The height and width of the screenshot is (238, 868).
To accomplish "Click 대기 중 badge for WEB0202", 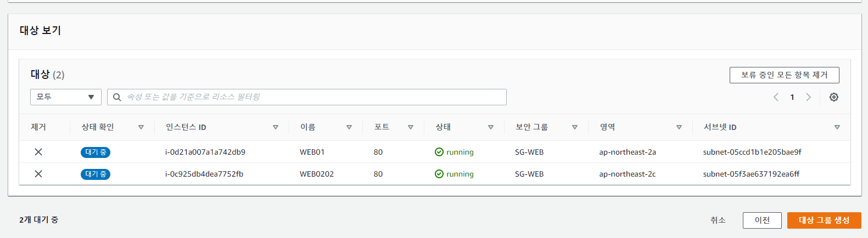I will (x=96, y=174).
